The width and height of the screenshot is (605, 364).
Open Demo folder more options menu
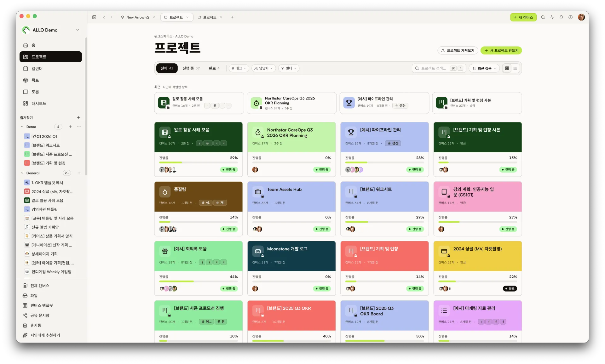(x=79, y=127)
